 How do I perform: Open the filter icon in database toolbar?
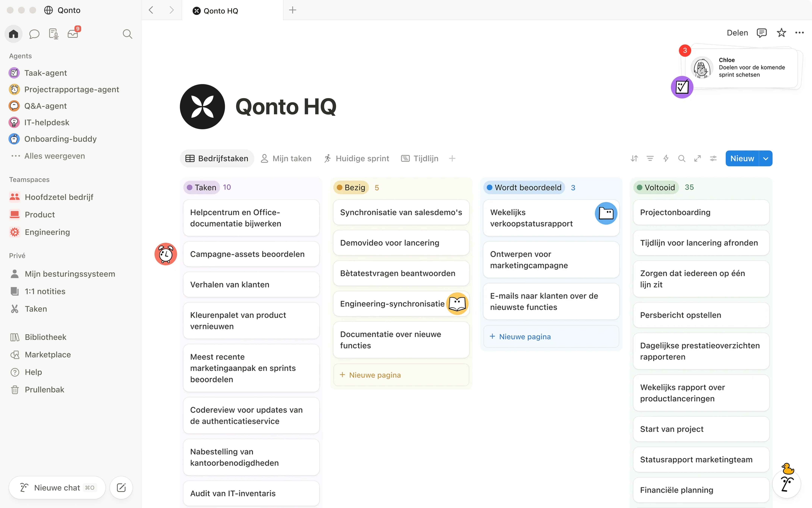point(650,158)
